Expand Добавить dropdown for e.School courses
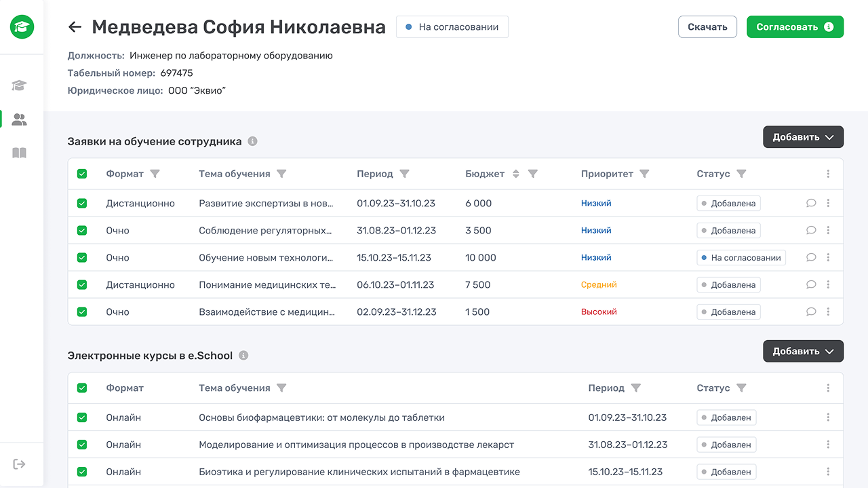Screen dimensions: 868x488 (x=803, y=352)
